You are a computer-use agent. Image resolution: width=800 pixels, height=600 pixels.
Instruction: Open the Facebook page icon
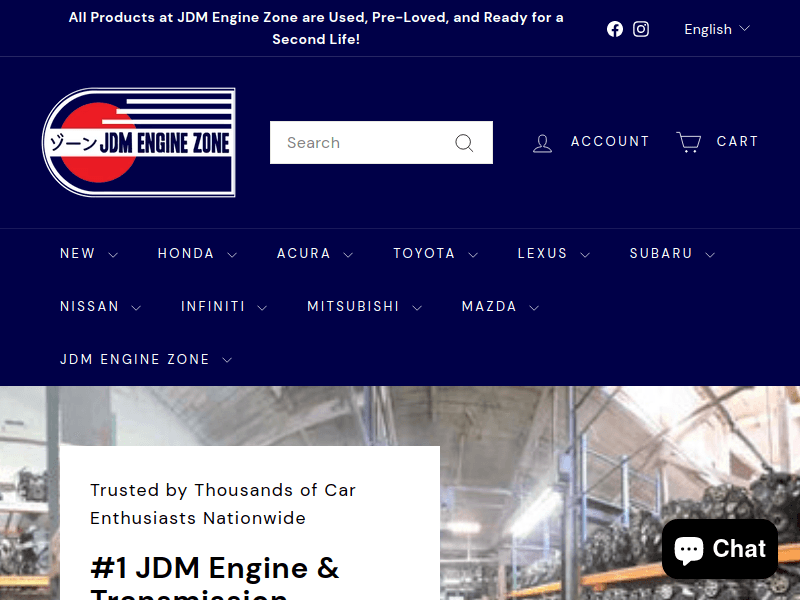tap(614, 29)
